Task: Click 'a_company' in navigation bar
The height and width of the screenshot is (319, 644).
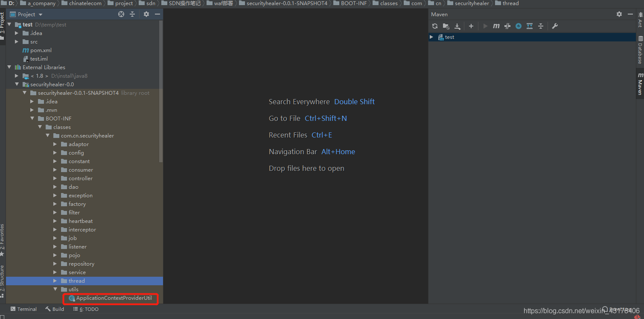Action: (x=42, y=3)
